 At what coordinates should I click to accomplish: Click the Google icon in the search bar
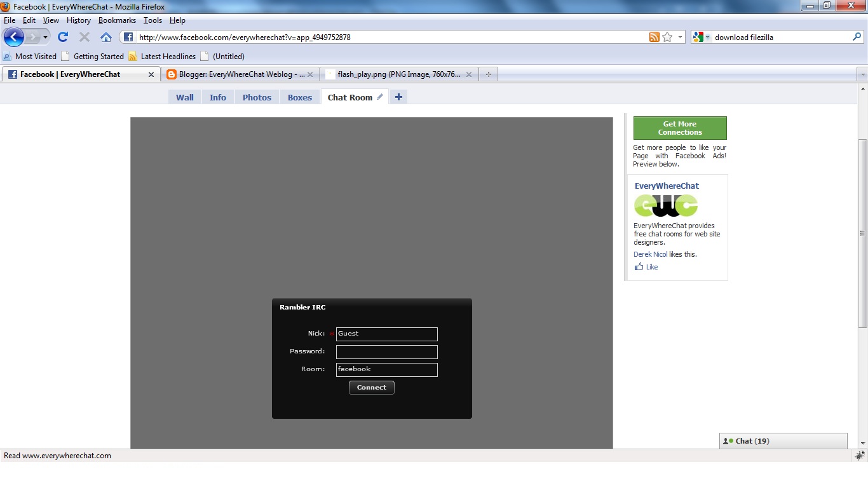point(697,37)
